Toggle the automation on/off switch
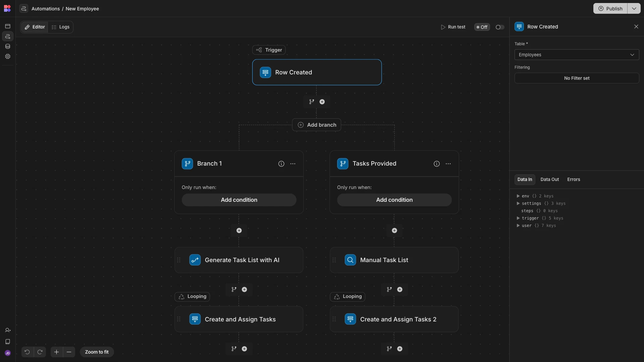Image resolution: width=644 pixels, height=362 pixels. 500,27
